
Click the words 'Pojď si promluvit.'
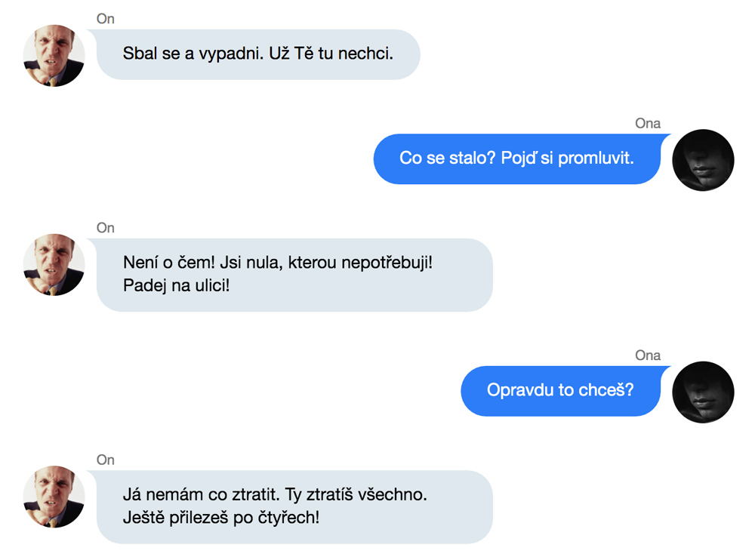click(x=567, y=158)
